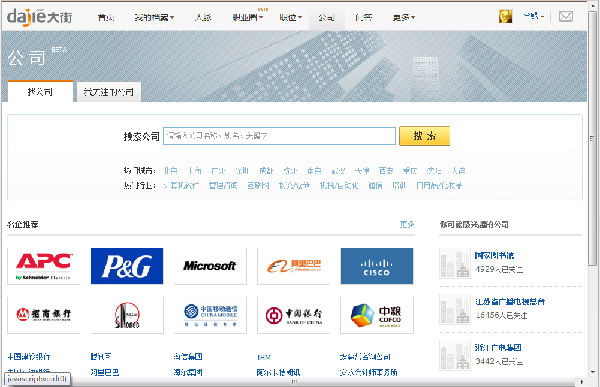Click the horizontal scrollbar right arrow

[x=582, y=382]
